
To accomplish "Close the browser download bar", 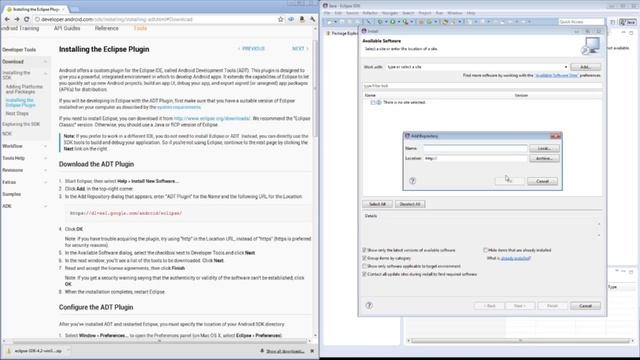I will point(312,351).
